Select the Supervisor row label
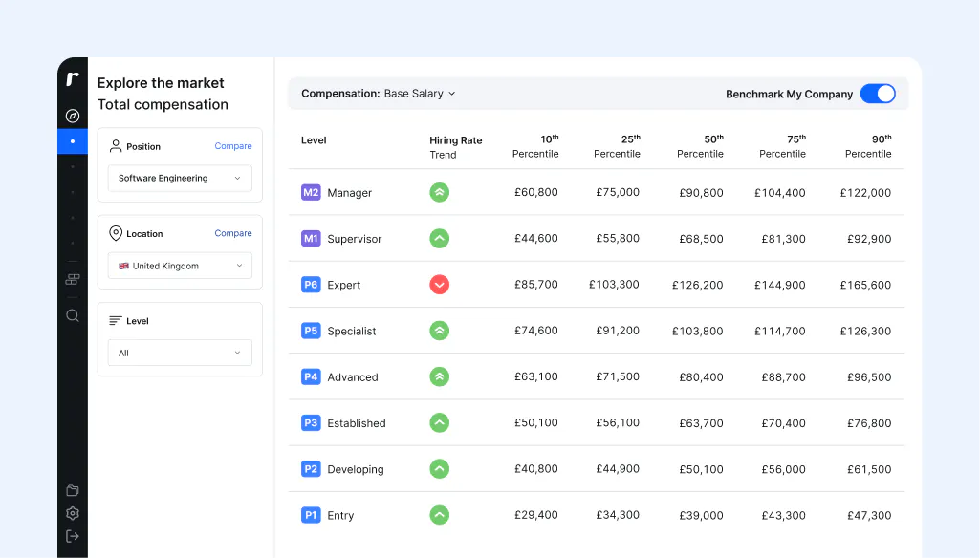The image size is (980, 558). coord(355,239)
